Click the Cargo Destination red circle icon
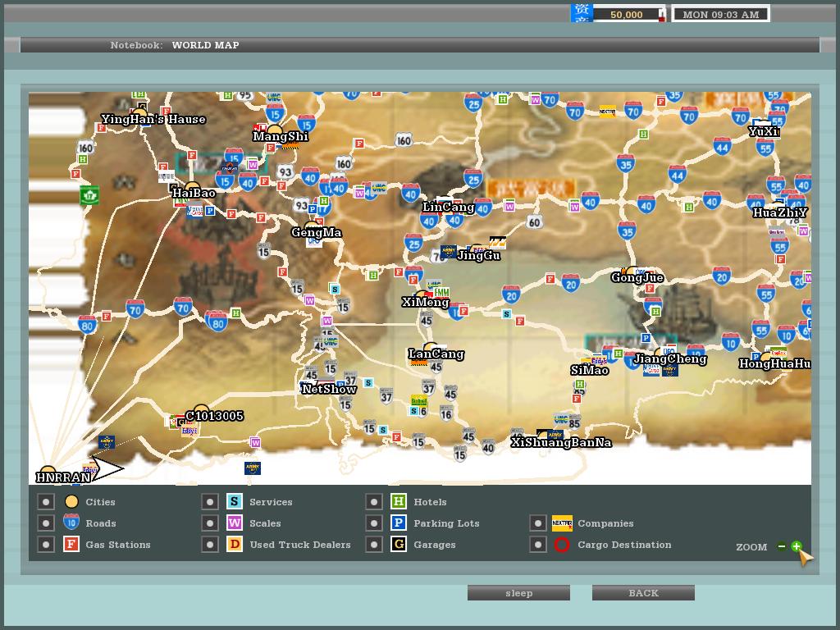 pyautogui.click(x=561, y=545)
